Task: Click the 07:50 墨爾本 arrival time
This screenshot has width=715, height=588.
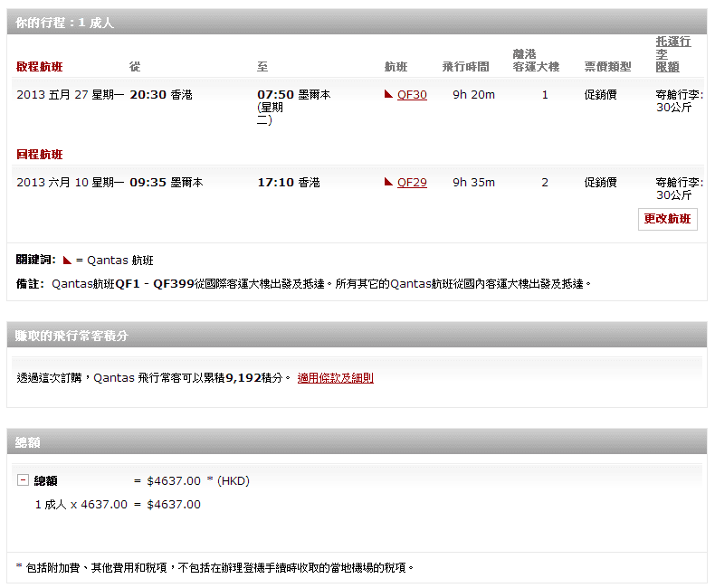Action: [x=293, y=94]
